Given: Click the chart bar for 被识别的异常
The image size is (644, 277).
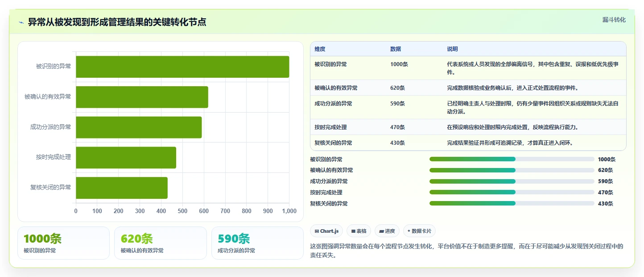Looking at the screenshot, I should [182, 67].
